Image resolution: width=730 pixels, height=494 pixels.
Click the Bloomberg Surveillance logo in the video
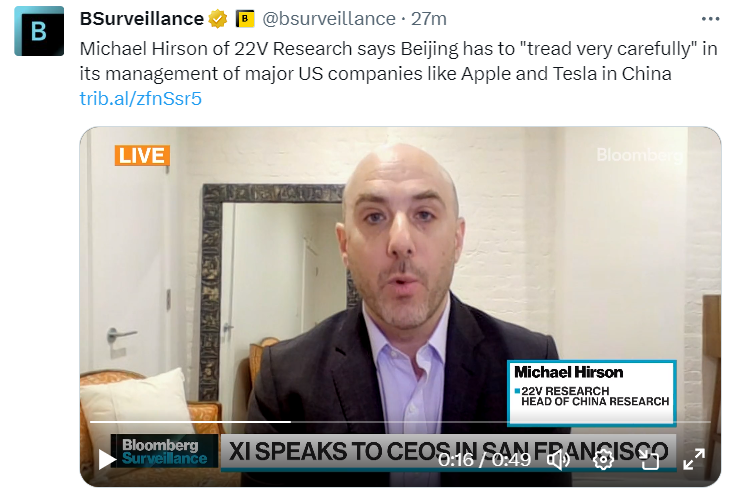164,451
